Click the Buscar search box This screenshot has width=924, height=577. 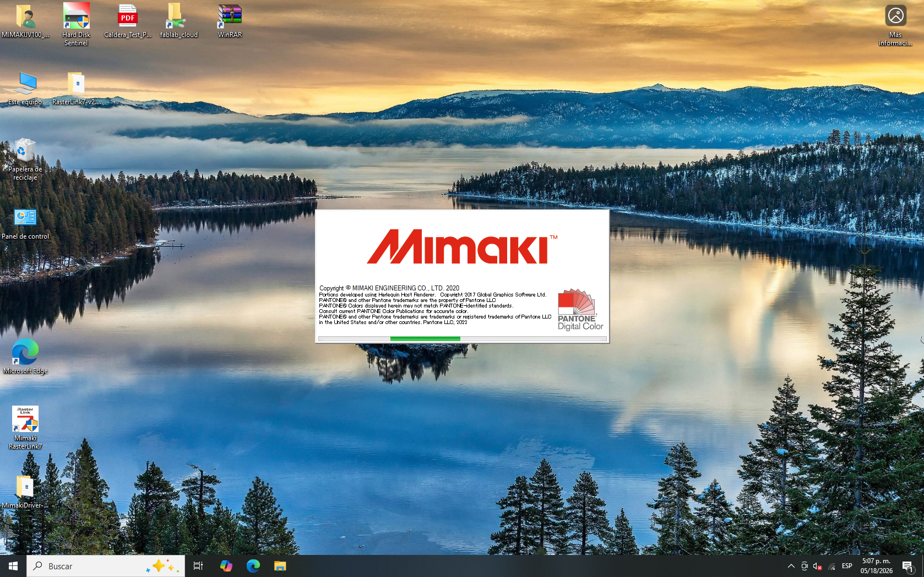tap(106, 566)
